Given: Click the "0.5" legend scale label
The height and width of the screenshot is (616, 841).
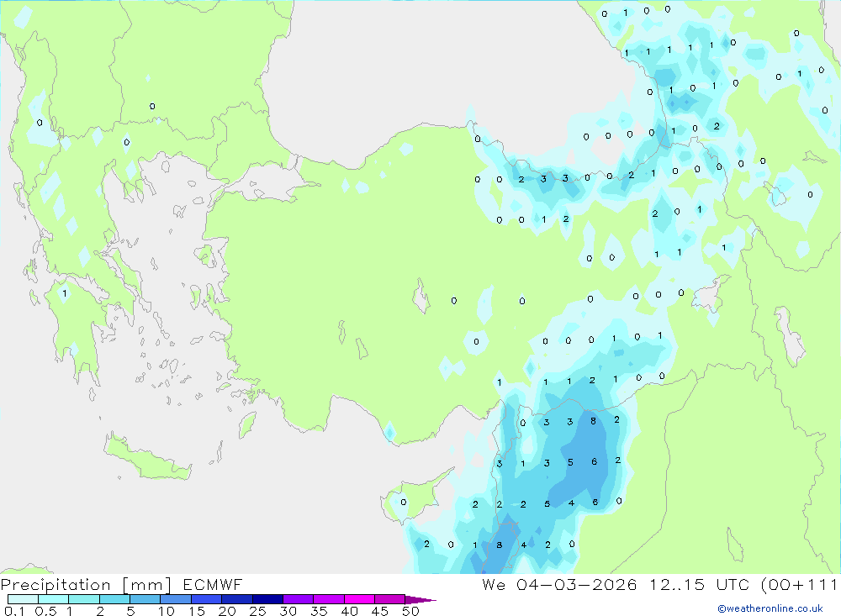Looking at the screenshot, I should tap(45, 611).
